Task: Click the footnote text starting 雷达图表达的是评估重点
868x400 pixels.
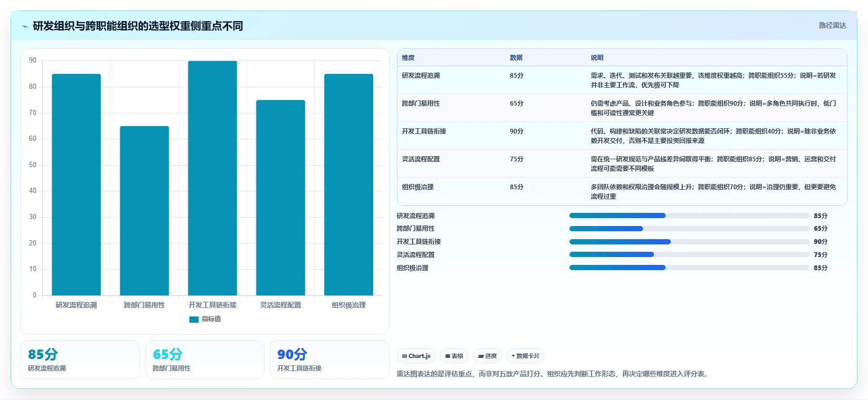Action: [x=553, y=374]
